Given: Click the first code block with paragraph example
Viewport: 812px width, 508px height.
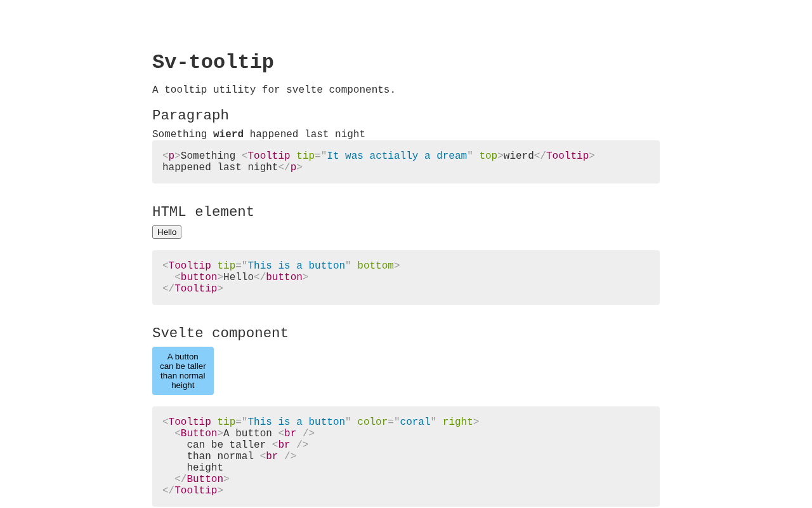Looking at the screenshot, I should pyautogui.click(x=406, y=162).
